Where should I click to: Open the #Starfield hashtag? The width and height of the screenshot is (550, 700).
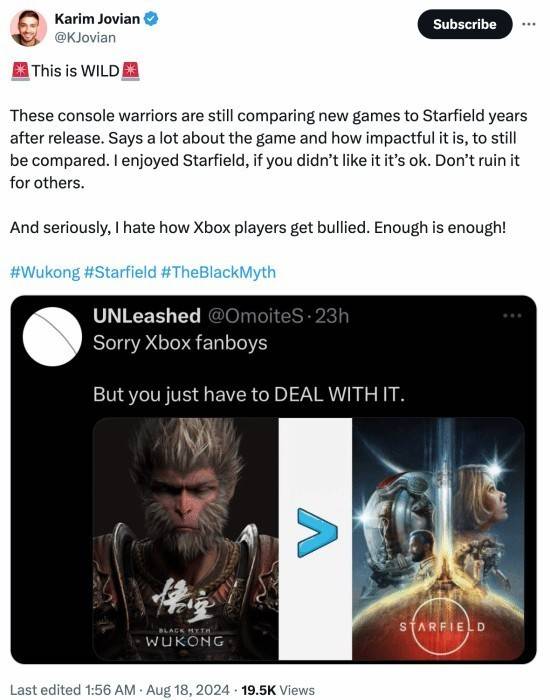[120, 272]
